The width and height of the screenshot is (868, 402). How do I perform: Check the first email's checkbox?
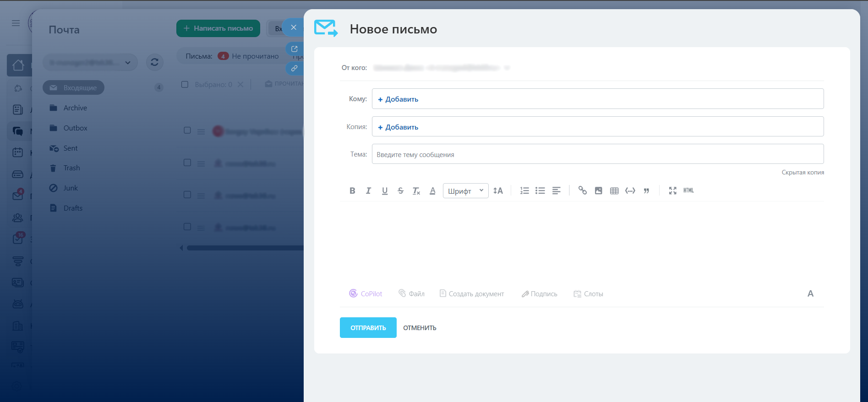coord(187,130)
